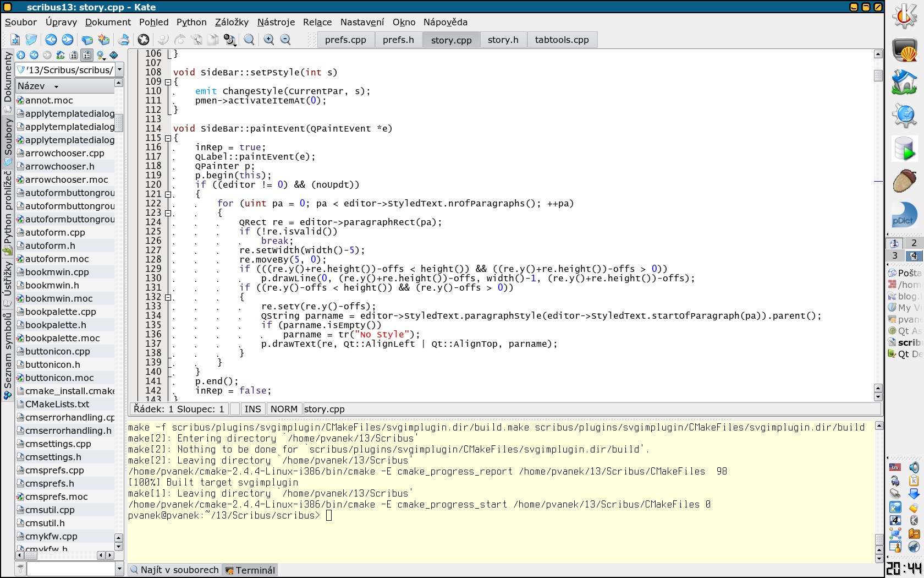The width and height of the screenshot is (924, 578).
Task: Switch to virtual desktop 2
Action: (x=914, y=243)
